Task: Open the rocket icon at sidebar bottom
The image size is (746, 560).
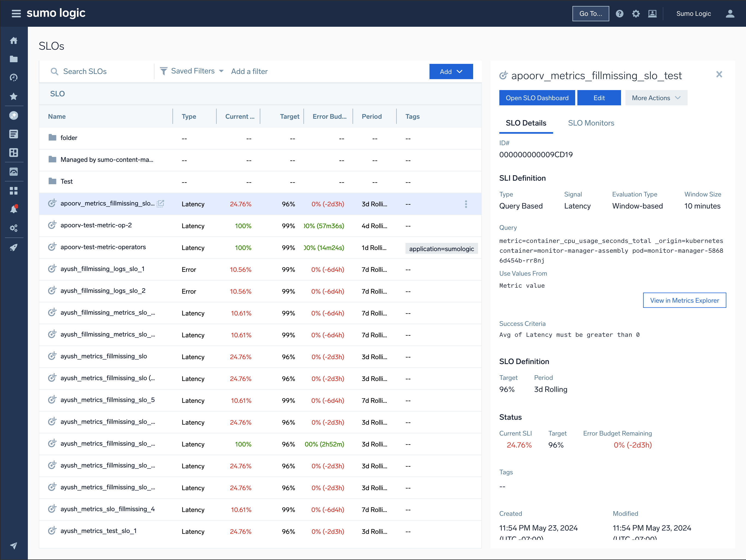Action: click(14, 247)
